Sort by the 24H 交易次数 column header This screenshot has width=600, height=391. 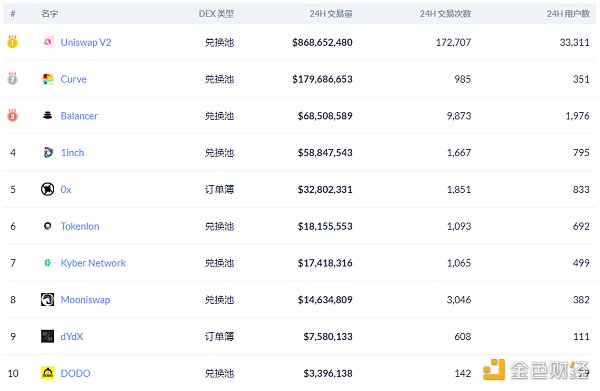pos(445,14)
